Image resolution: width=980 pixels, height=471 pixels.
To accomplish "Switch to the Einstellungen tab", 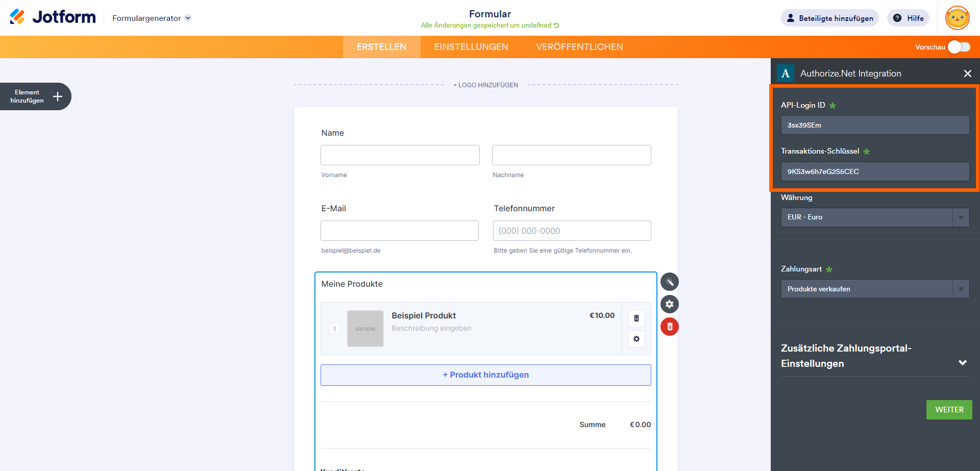I will [471, 47].
